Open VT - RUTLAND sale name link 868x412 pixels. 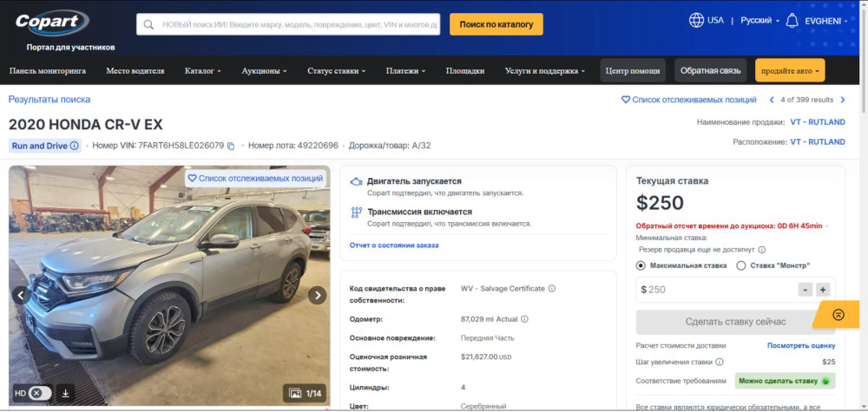[x=818, y=122]
